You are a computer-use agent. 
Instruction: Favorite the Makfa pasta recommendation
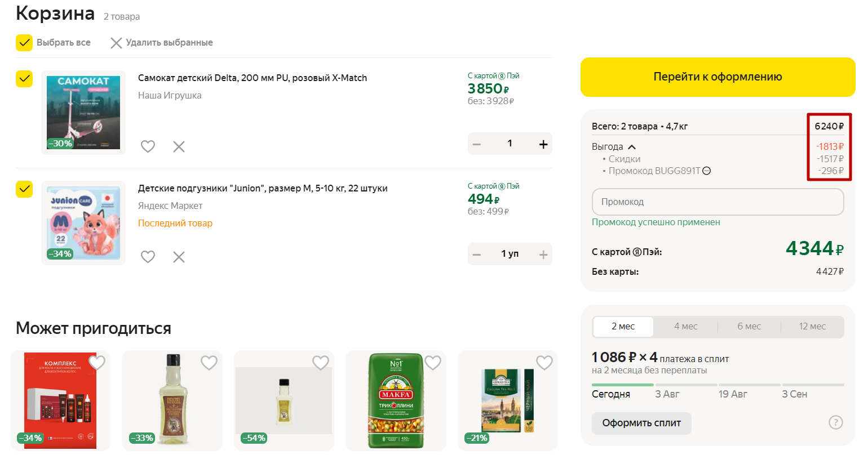click(x=433, y=363)
